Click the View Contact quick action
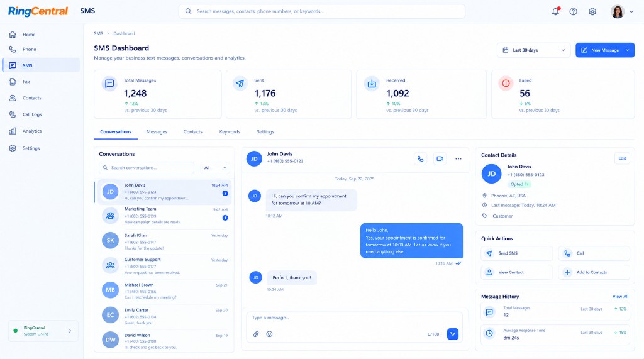This screenshot has width=644, height=359. pos(517,272)
